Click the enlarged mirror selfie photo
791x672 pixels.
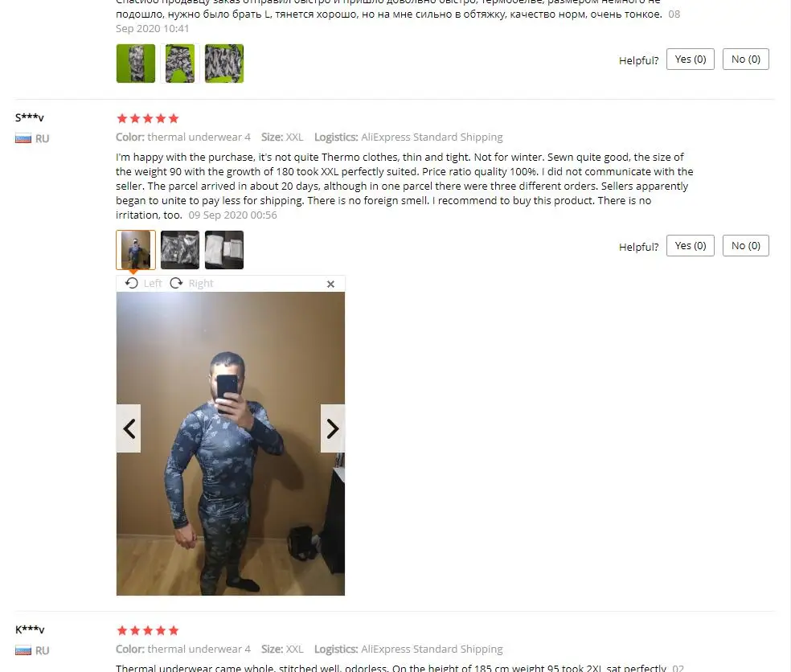pos(231,444)
